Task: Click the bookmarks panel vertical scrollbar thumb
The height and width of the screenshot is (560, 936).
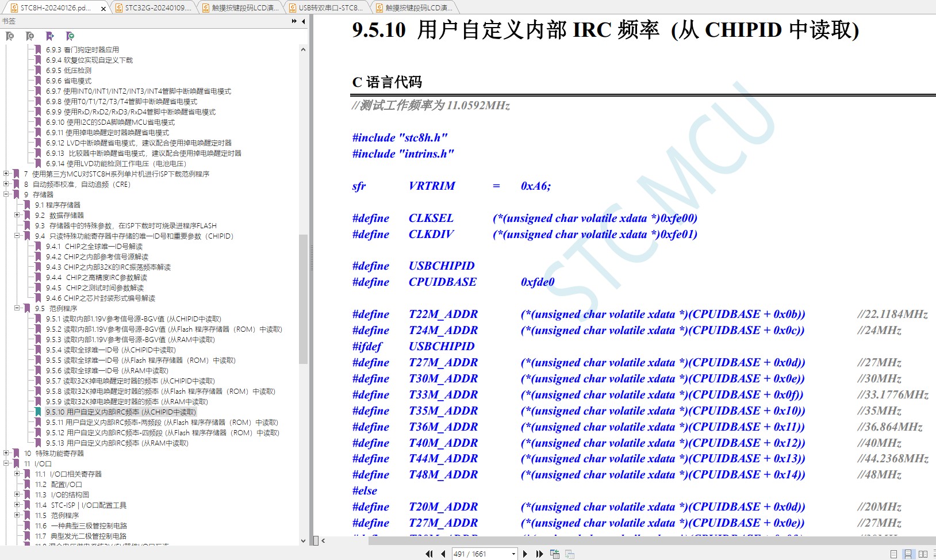Action: tap(303, 299)
